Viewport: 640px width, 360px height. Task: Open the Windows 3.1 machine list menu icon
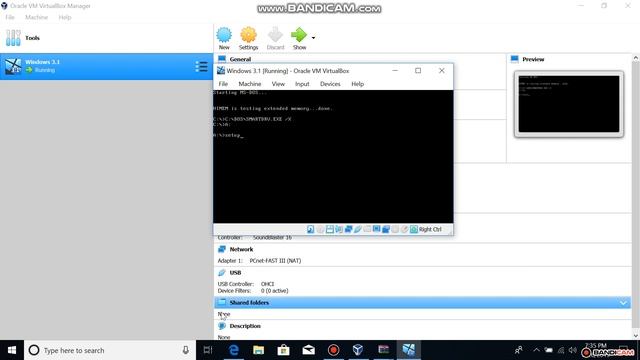tap(201, 66)
